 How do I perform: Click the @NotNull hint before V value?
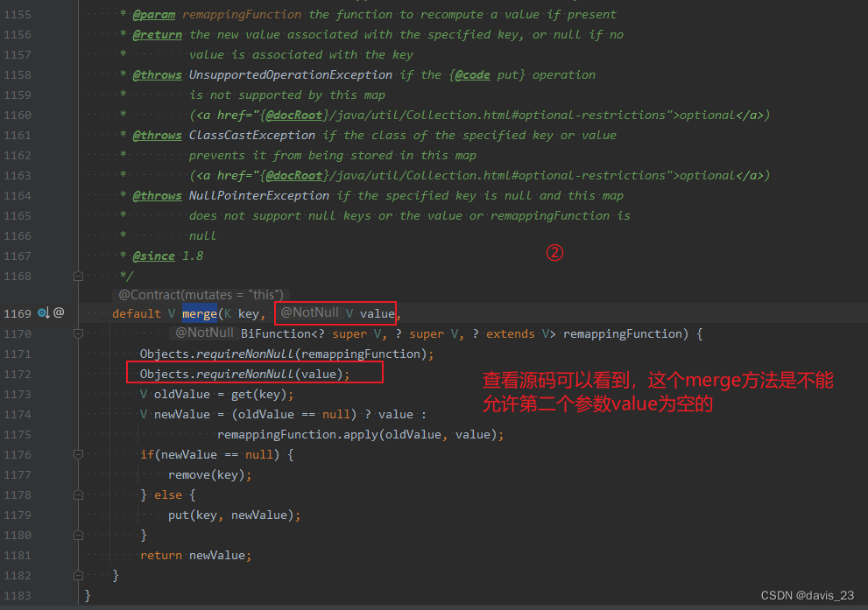[x=309, y=312]
